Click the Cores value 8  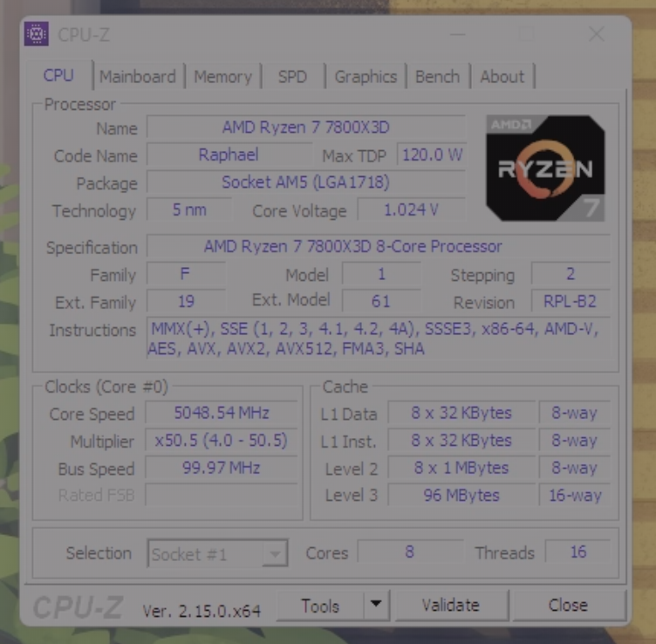(x=410, y=552)
